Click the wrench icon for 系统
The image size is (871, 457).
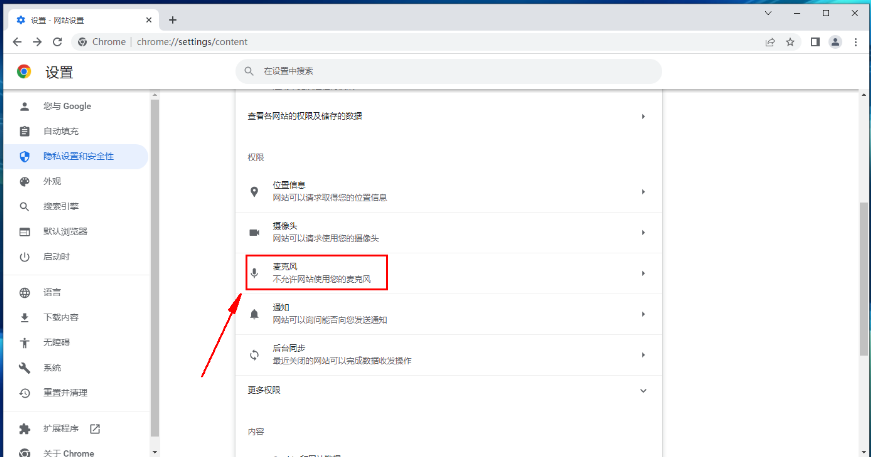24,368
